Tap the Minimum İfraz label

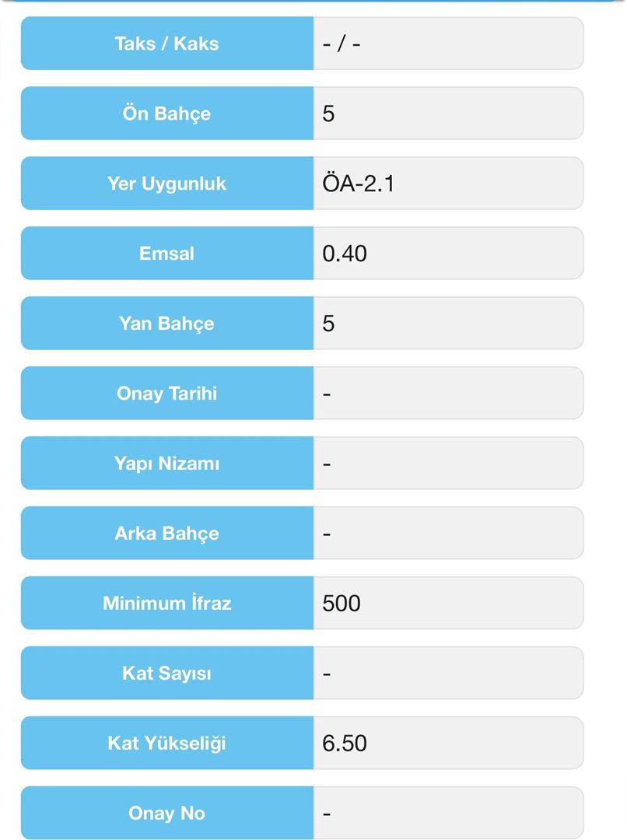point(166,604)
